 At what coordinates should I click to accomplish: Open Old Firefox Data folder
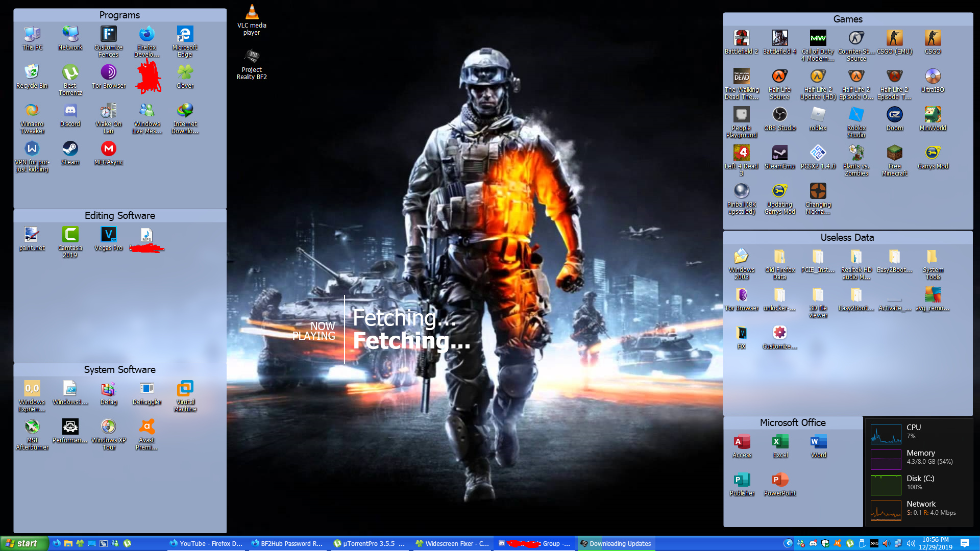(x=780, y=264)
